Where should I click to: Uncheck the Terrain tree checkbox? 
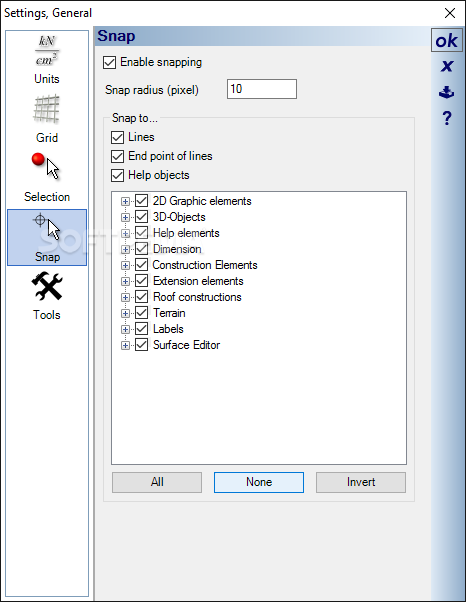[142, 313]
